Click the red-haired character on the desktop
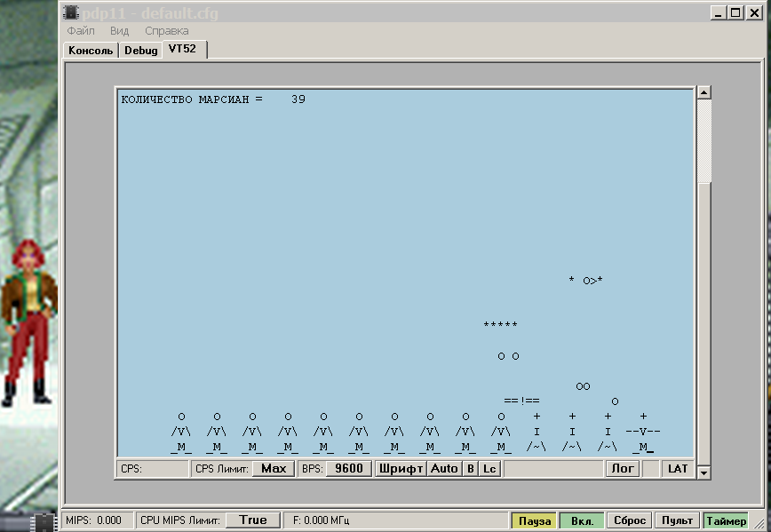Viewport: 771px width, 532px height. (x=29, y=322)
